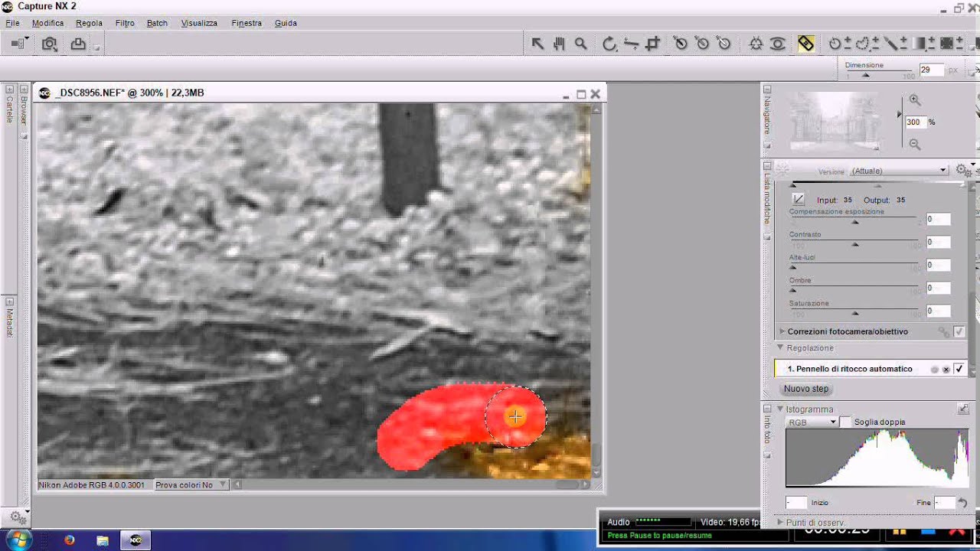980x551 pixels.
Task: Click the Nuovo step button
Action: coord(806,389)
